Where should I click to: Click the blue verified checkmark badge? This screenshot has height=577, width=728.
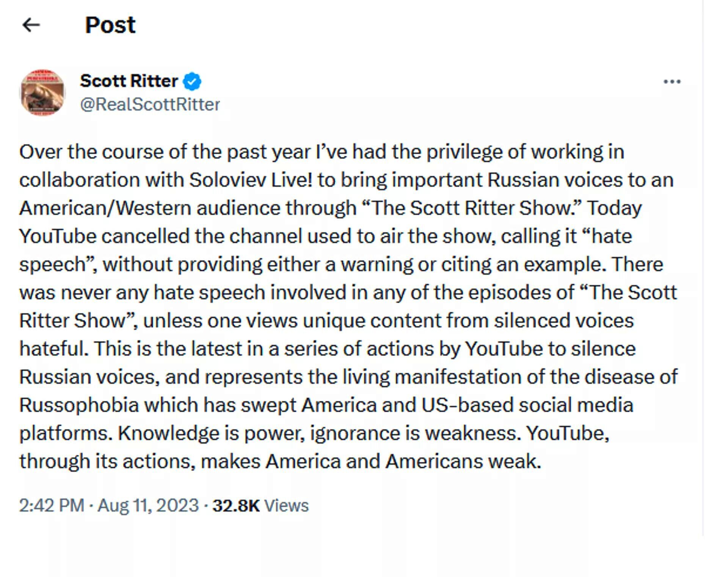tap(192, 81)
